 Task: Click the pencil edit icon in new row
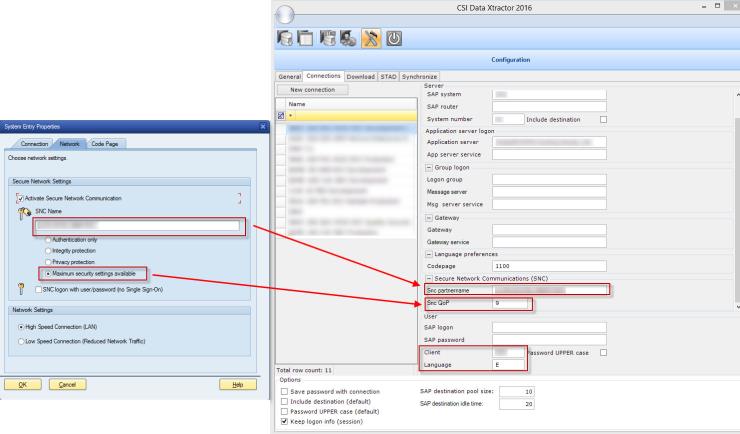coord(281,116)
